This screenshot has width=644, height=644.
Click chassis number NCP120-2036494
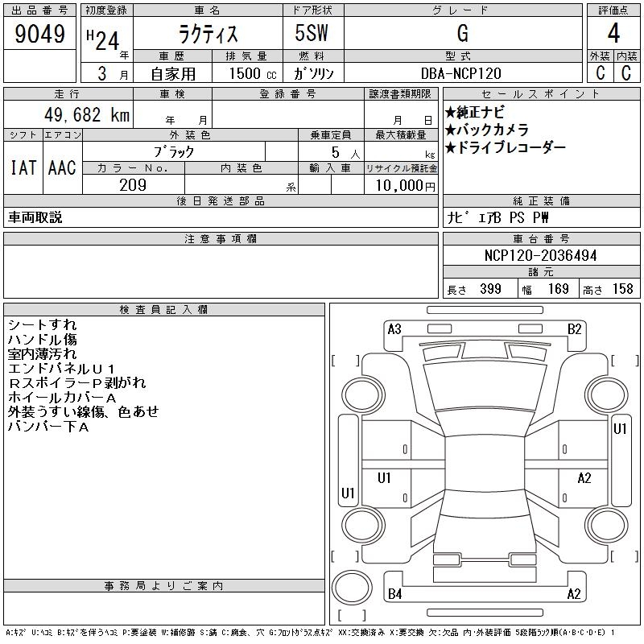tap(540, 255)
